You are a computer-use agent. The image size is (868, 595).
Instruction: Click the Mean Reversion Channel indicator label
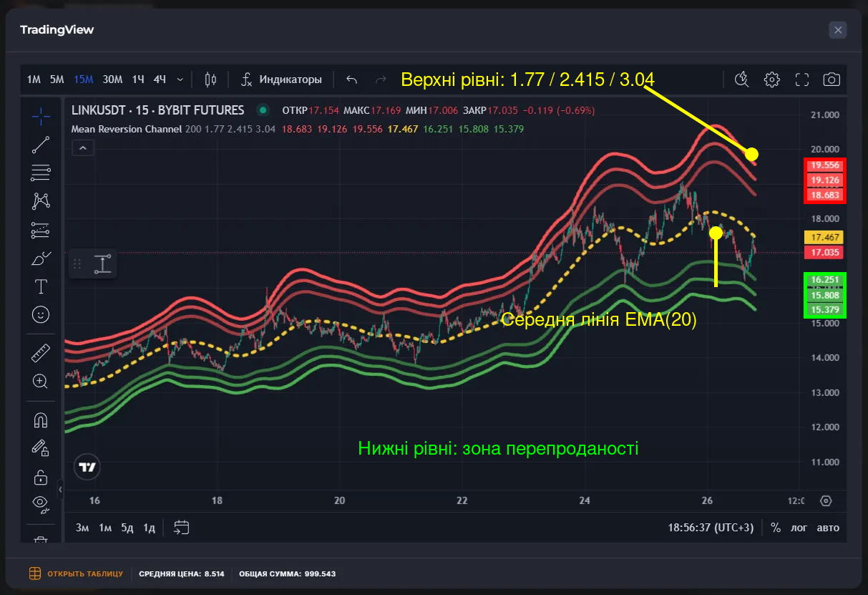point(127,129)
